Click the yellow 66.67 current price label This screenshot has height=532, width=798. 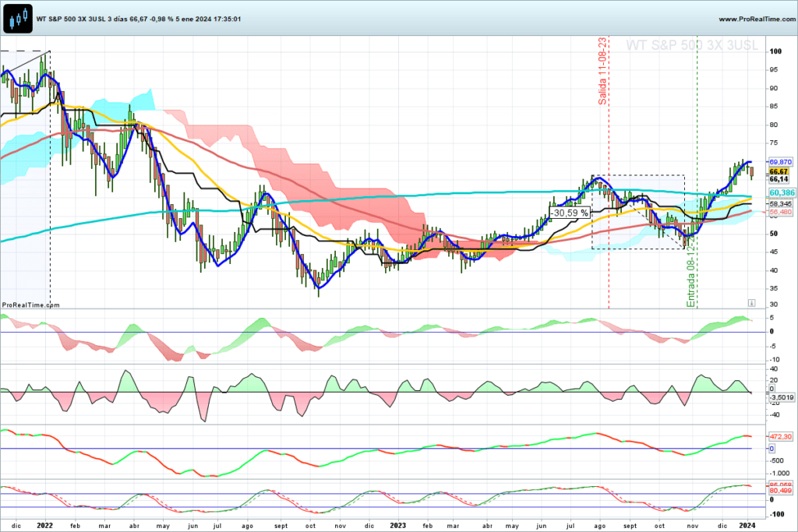point(779,172)
